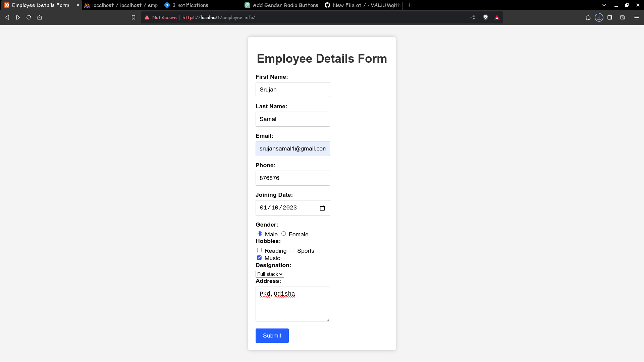Reload the employee-info page
This screenshot has height=362, width=644.
[x=29, y=17]
